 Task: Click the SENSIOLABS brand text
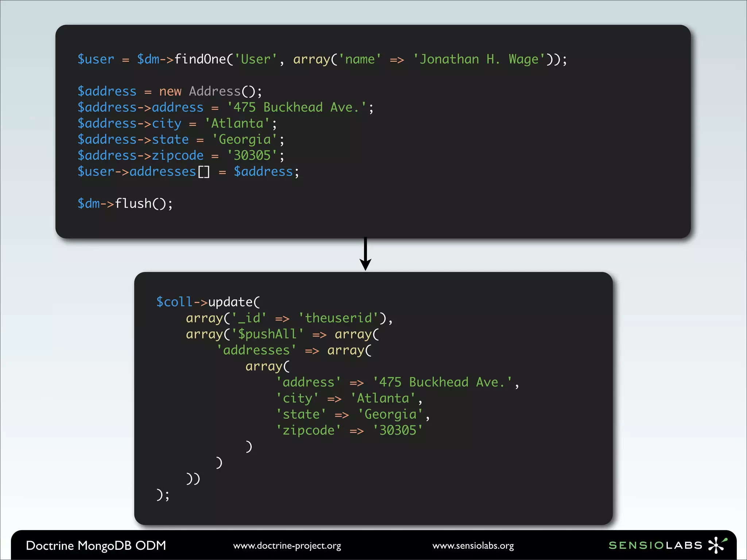pos(655,545)
